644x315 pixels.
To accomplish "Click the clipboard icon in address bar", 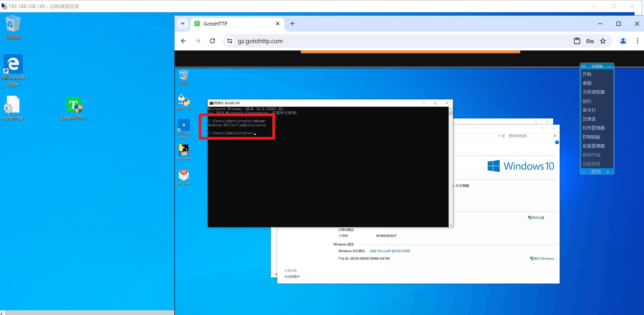I will pyautogui.click(x=577, y=41).
